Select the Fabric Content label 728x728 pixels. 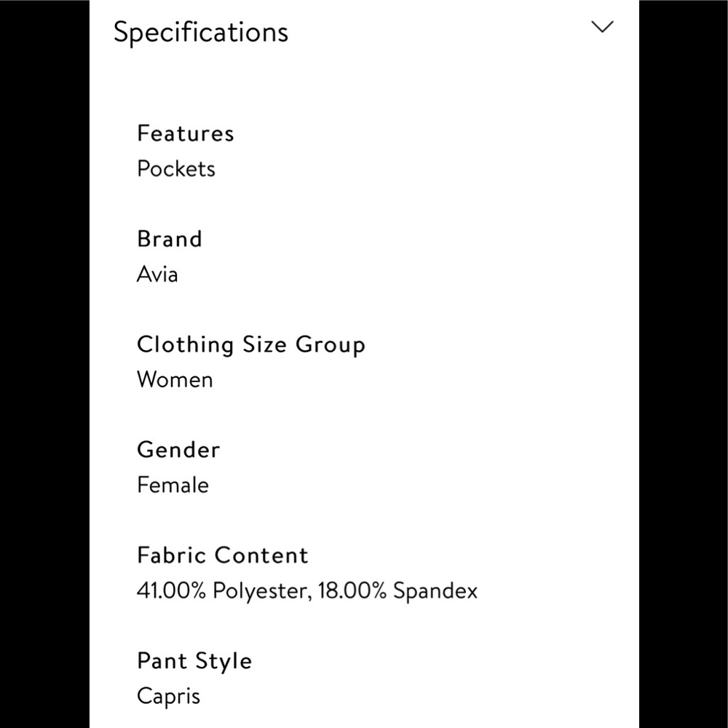[223, 555]
